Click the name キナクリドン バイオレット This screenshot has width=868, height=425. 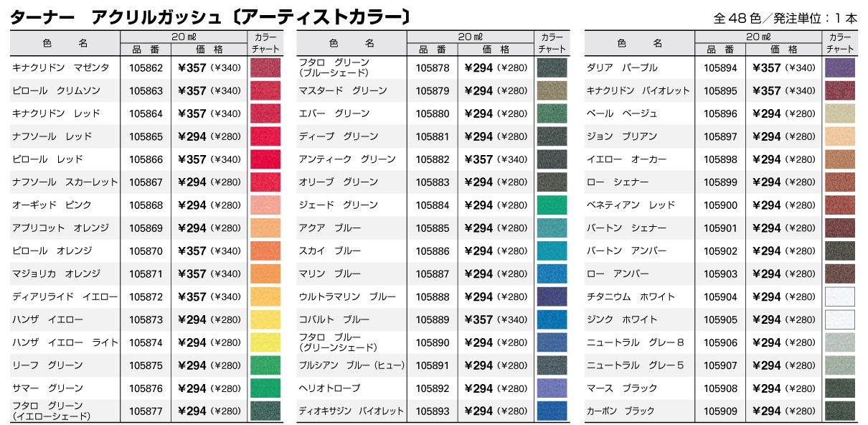(638, 90)
